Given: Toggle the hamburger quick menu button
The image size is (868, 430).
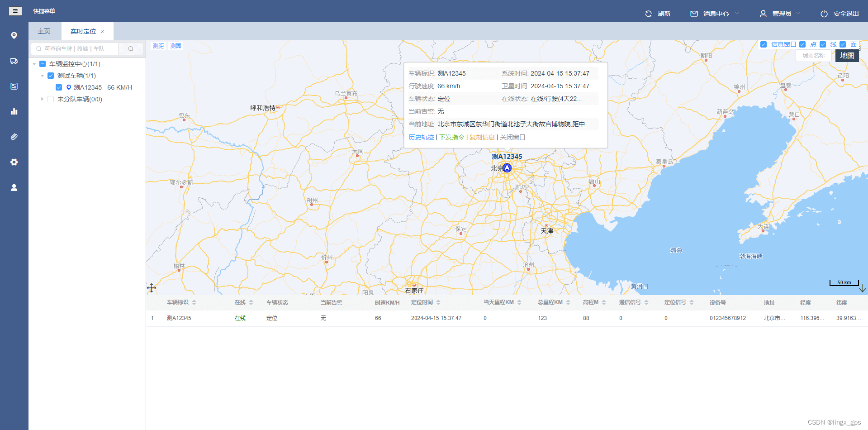Looking at the screenshot, I should click(15, 11).
